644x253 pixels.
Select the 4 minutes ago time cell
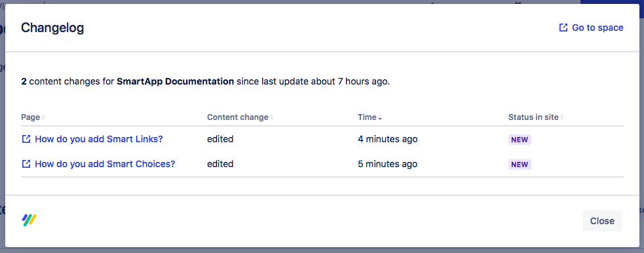click(388, 139)
